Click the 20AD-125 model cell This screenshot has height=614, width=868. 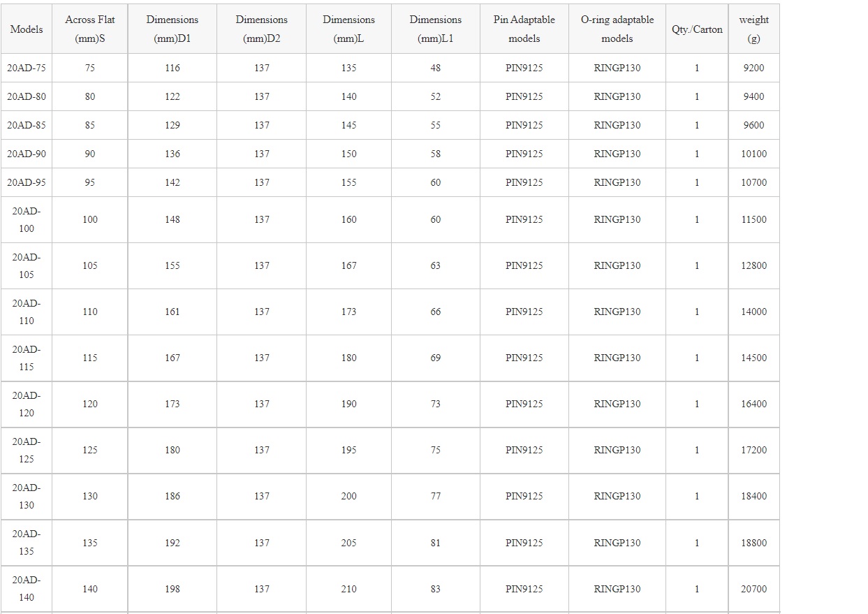point(27,450)
